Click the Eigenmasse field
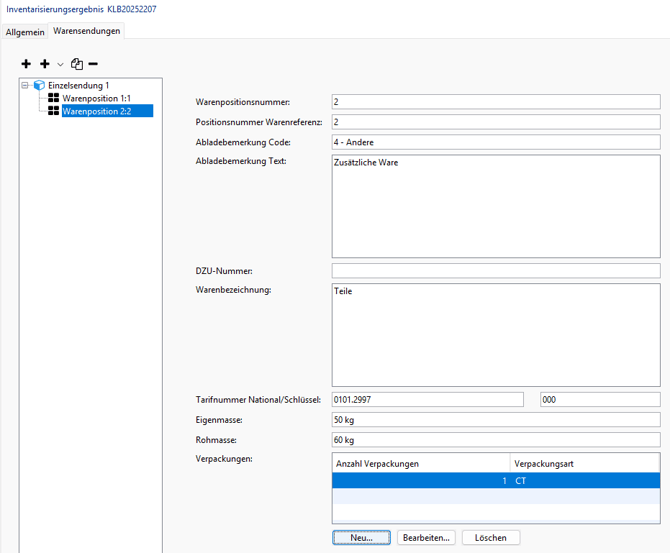 tap(496, 420)
